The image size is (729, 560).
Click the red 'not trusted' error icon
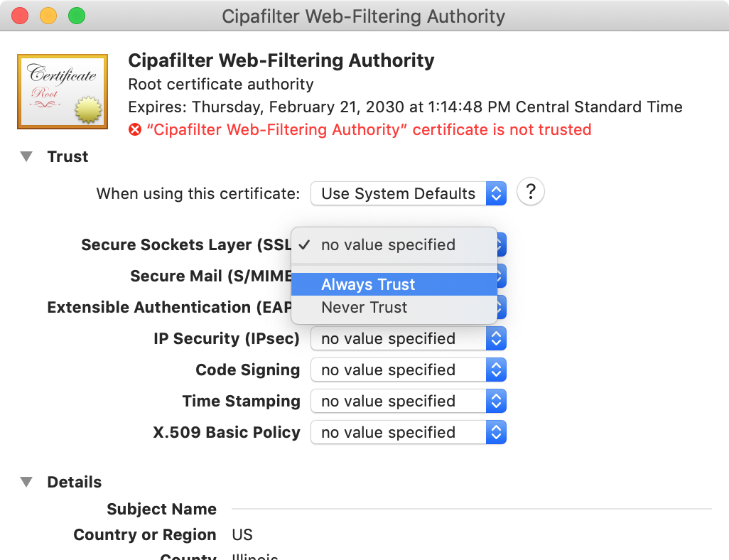pos(136,129)
